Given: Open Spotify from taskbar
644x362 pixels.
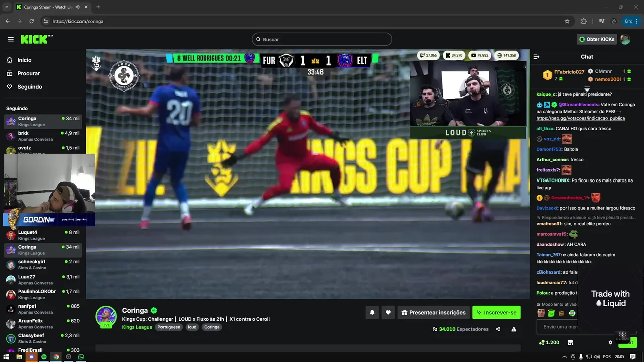Looking at the screenshot, I should click(44, 357).
